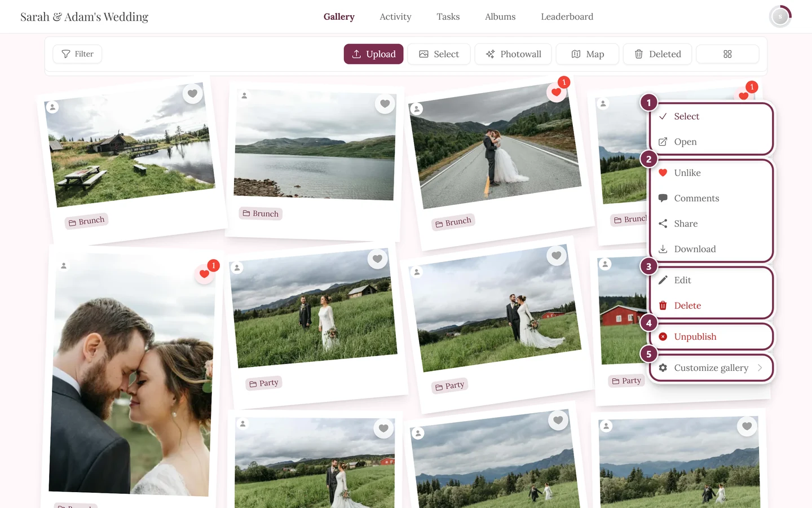Click uploader icon on red barn photo
812x508 pixels.
click(605, 264)
